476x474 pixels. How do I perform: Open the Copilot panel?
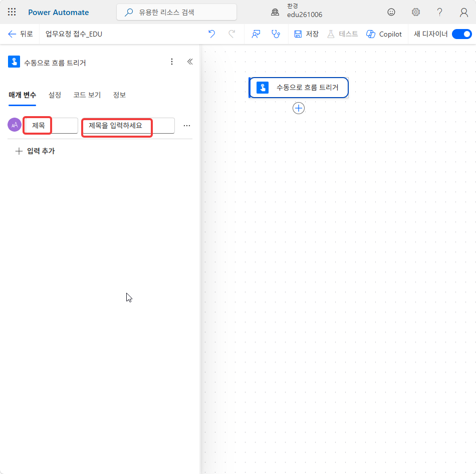(384, 34)
